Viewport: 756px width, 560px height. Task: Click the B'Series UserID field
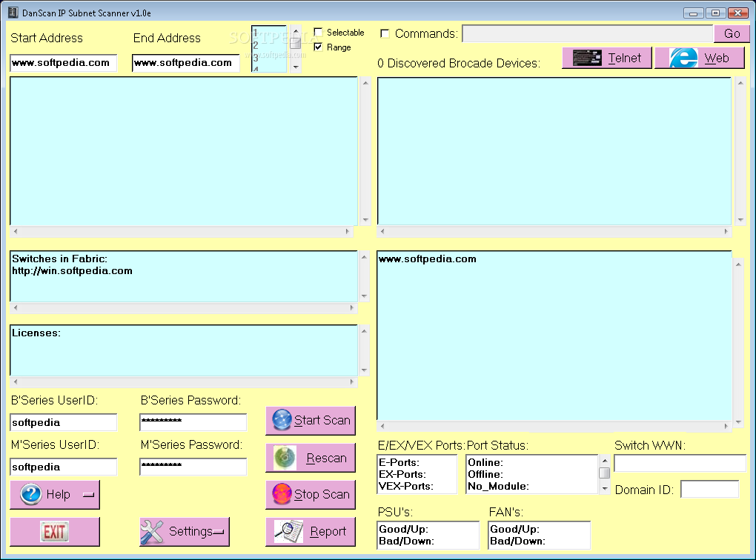tap(63, 422)
